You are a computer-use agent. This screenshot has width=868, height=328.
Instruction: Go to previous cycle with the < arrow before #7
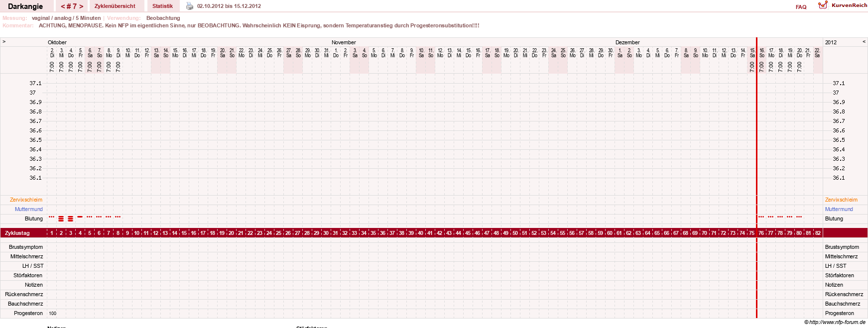[x=63, y=6]
